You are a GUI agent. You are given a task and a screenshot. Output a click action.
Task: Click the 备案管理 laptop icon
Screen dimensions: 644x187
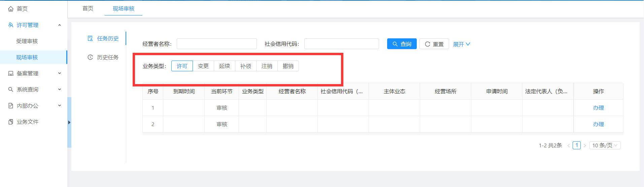pos(11,73)
